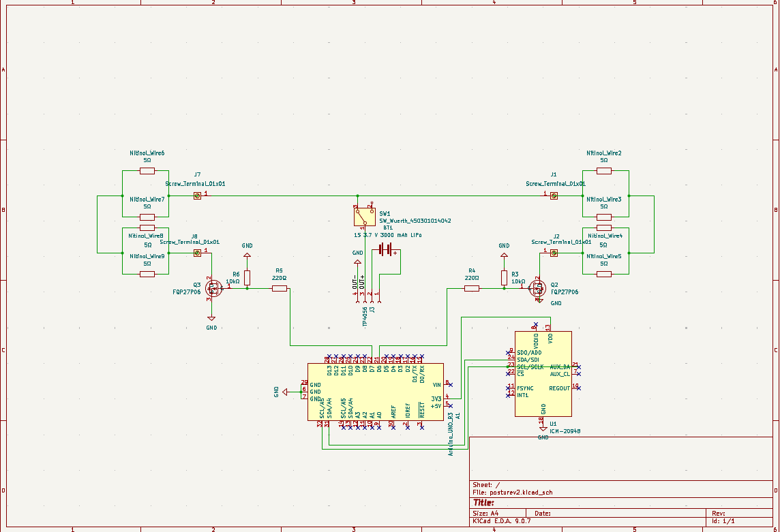Click the SDA/SDI pin label on ICM-20948
Screen dimensions: 780x532
point(528,360)
